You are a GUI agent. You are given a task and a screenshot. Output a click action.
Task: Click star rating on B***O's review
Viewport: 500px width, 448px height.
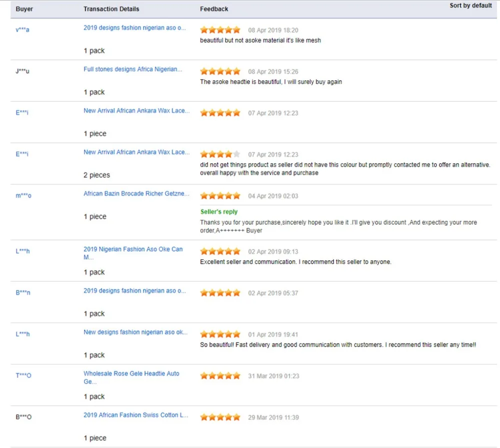point(220,417)
